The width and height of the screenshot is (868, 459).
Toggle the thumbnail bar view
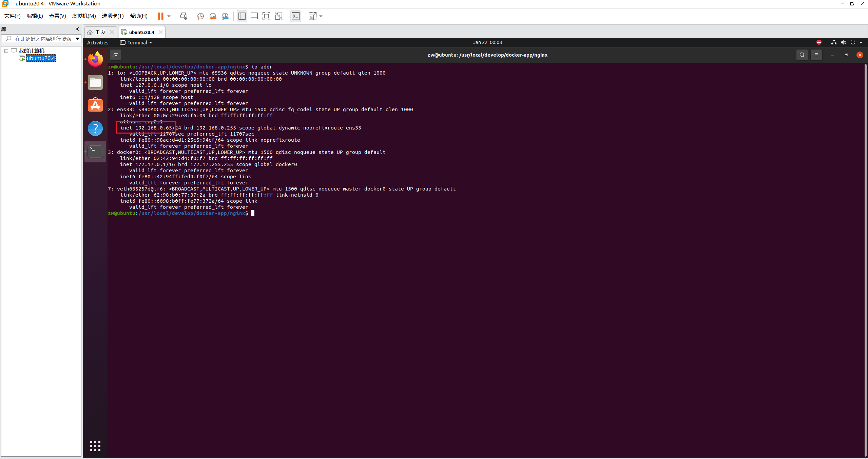point(254,16)
